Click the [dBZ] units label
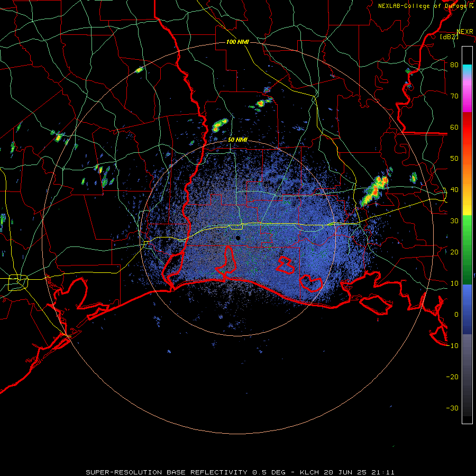Viewport: 476px width, 476px height. click(x=449, y=36)
